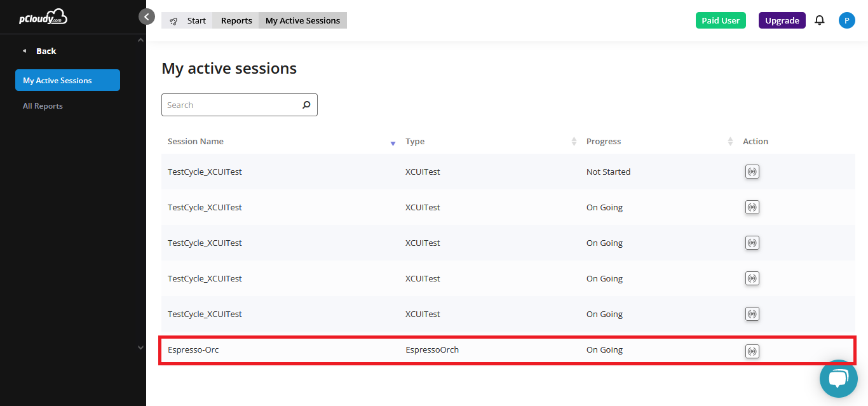
Task: Click the search magnifier icon
Action: (306, 105)
